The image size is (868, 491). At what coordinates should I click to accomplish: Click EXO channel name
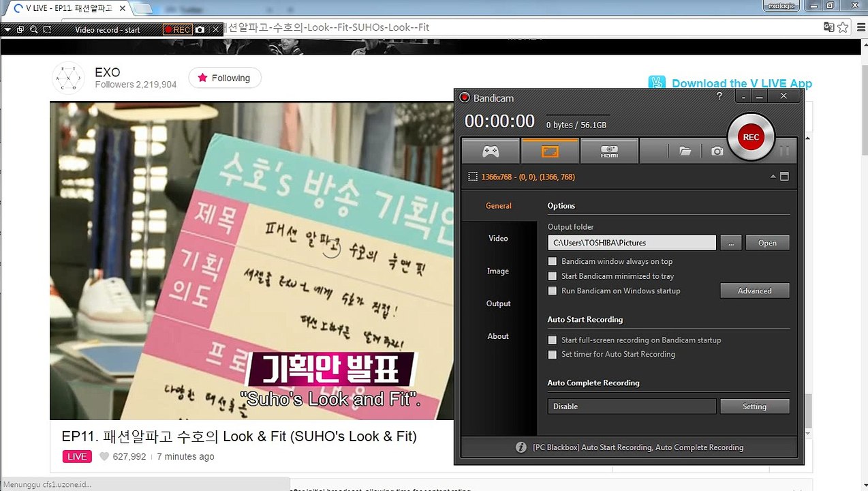[x=108, y=72]
